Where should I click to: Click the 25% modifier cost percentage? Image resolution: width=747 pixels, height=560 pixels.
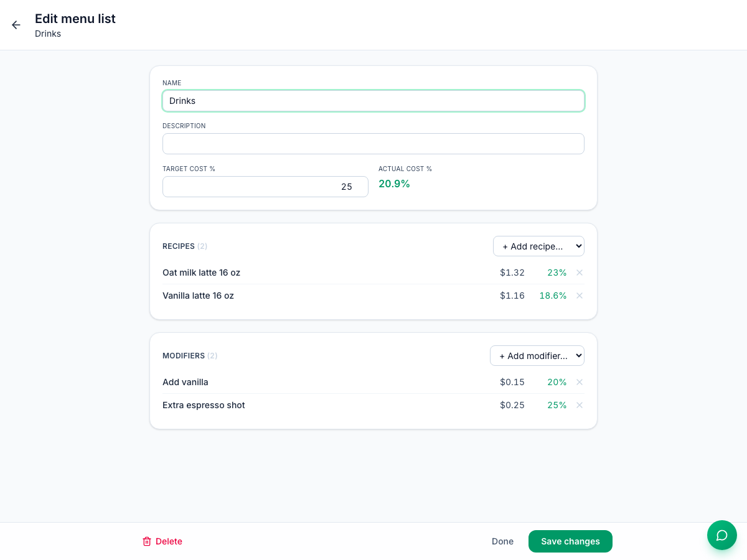click(x=557, y=405)
